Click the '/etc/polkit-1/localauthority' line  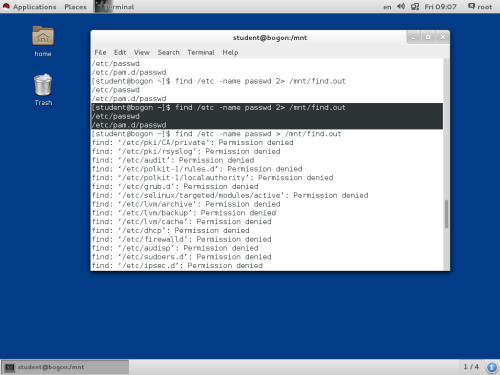[x=212, y=178]
